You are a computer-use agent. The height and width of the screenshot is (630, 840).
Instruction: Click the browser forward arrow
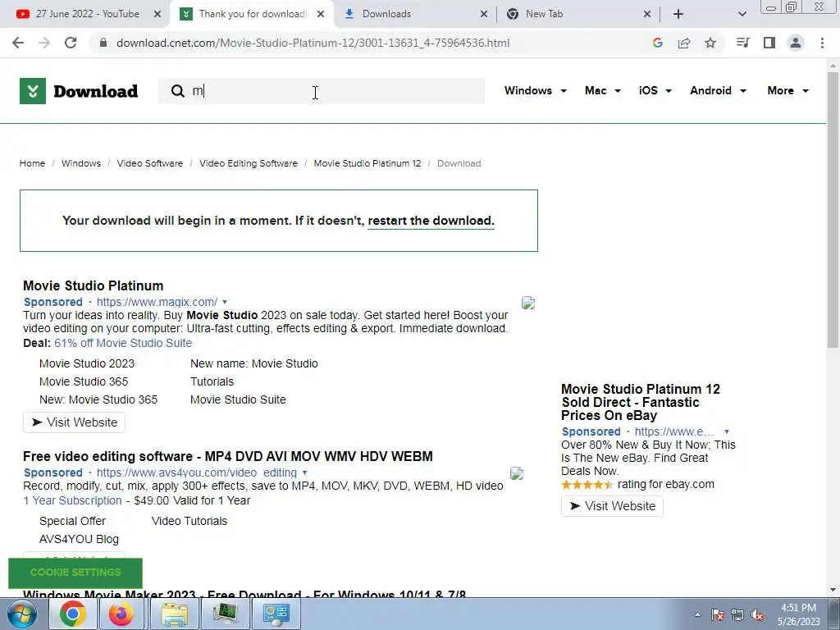44,43
